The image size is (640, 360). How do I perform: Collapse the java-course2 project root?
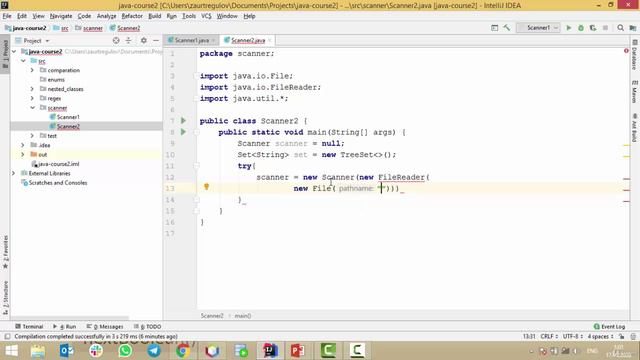pos(14,52)
